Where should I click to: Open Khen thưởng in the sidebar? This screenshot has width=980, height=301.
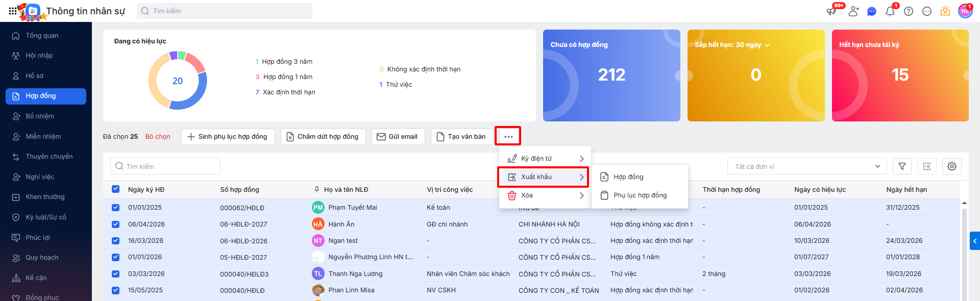[x=46, y=197]
